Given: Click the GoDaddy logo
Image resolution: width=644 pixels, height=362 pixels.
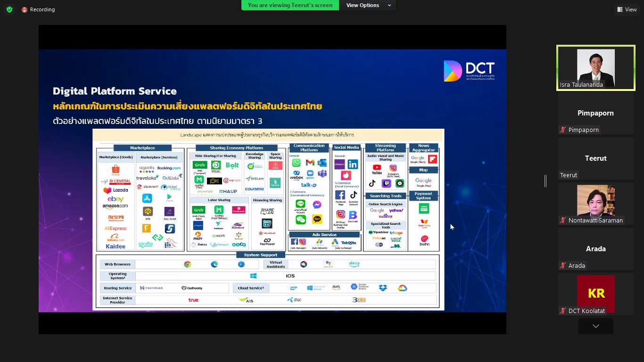Looking at the screenshot, I should pyautogui.click(x=191, y=288).
